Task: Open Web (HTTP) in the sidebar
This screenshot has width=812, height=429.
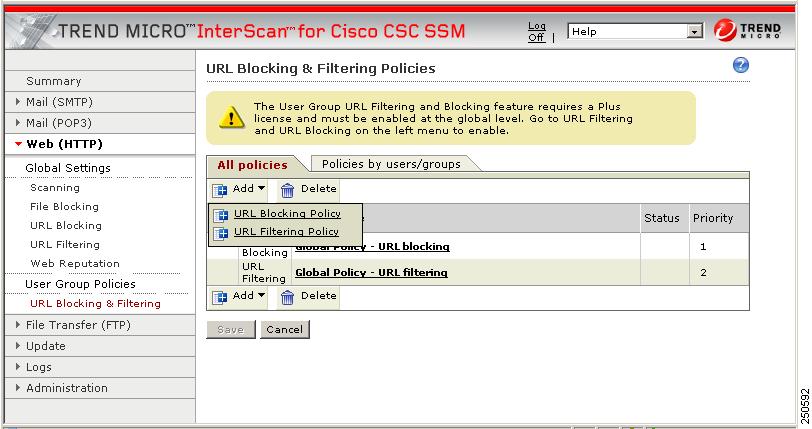Action: pyautogui.click(x=64, y=144)
